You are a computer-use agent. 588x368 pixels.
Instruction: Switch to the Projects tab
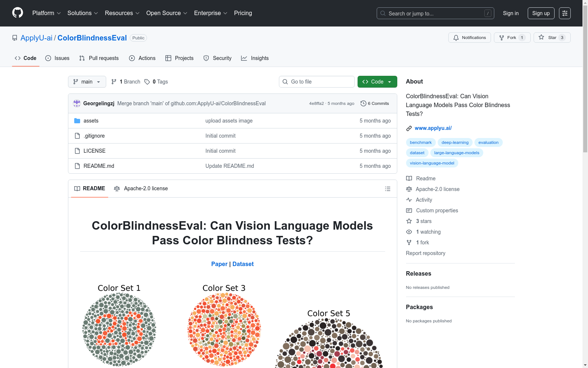(x=179, y=58)
